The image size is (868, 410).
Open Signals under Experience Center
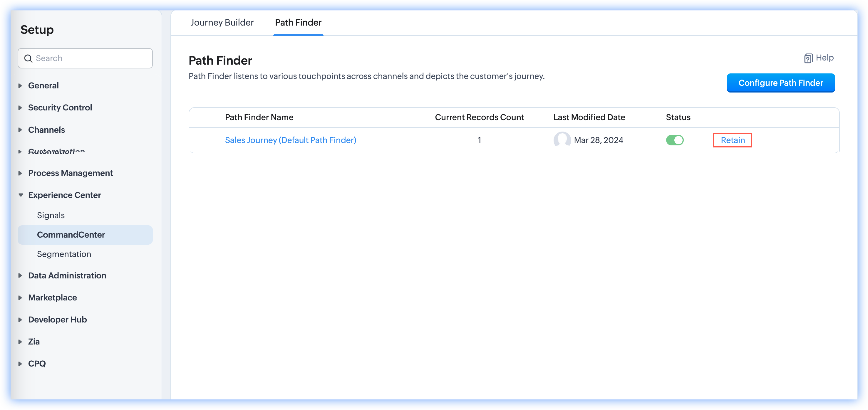pyautogui.click(x=51, y=215)
